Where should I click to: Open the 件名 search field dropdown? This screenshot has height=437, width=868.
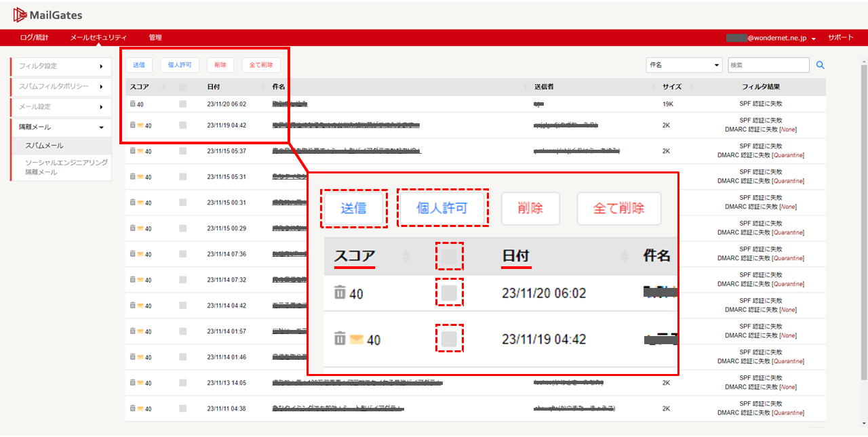[x=684, y=65]
